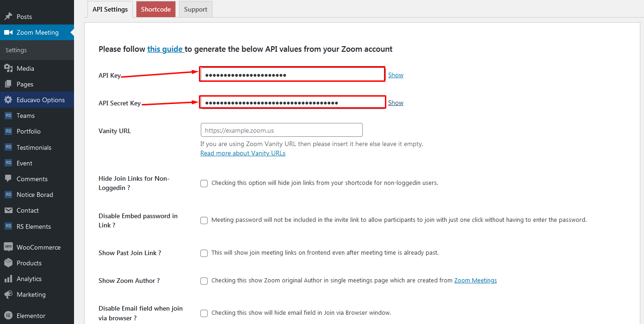The width and height of the screenshot is (644, 324).
Task: Click the envelope icon for Contact
Action: pos(8,210)
